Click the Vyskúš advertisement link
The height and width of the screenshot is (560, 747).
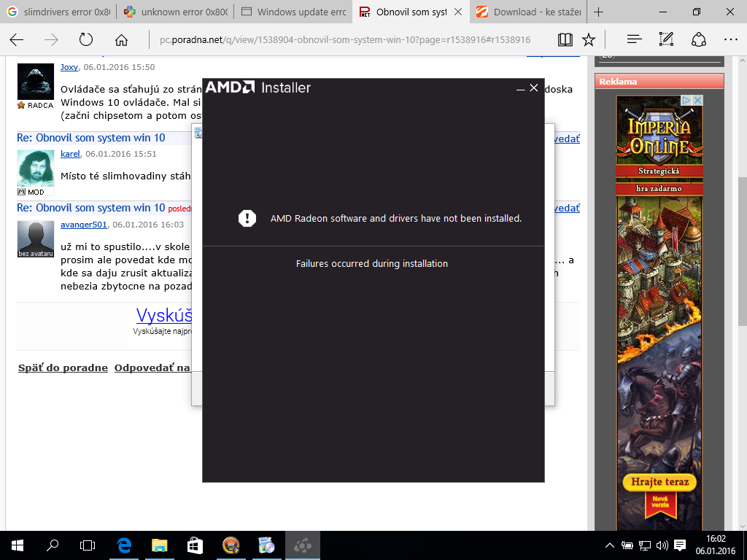(x=164, y=315)
